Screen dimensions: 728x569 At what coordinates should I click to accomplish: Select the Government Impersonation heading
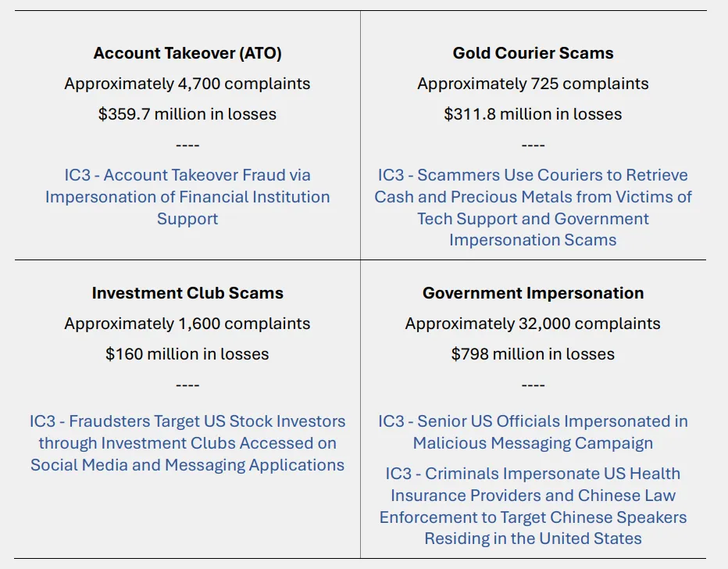[x=533, y=293]
